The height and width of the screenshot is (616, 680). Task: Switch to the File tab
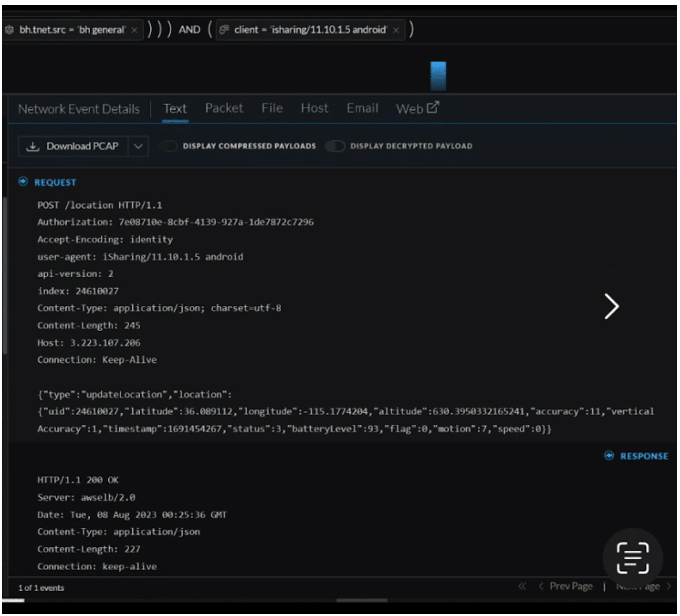coord(272,108)
